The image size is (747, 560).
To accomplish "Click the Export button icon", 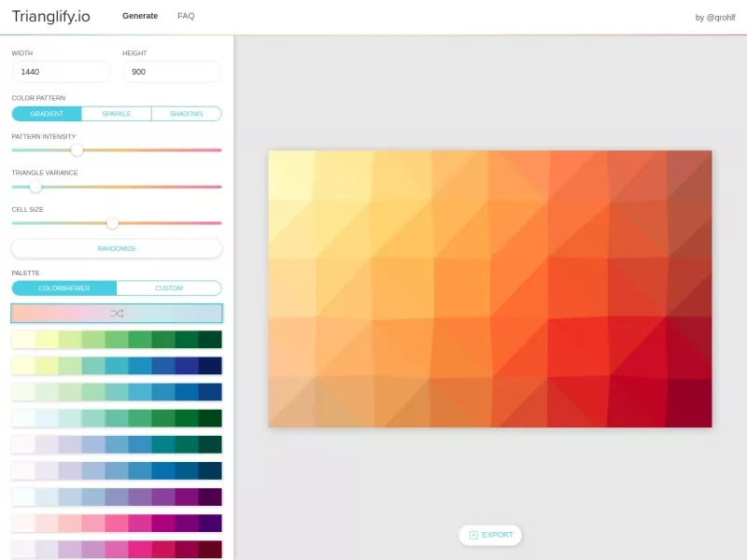I will tap(473, 535).
